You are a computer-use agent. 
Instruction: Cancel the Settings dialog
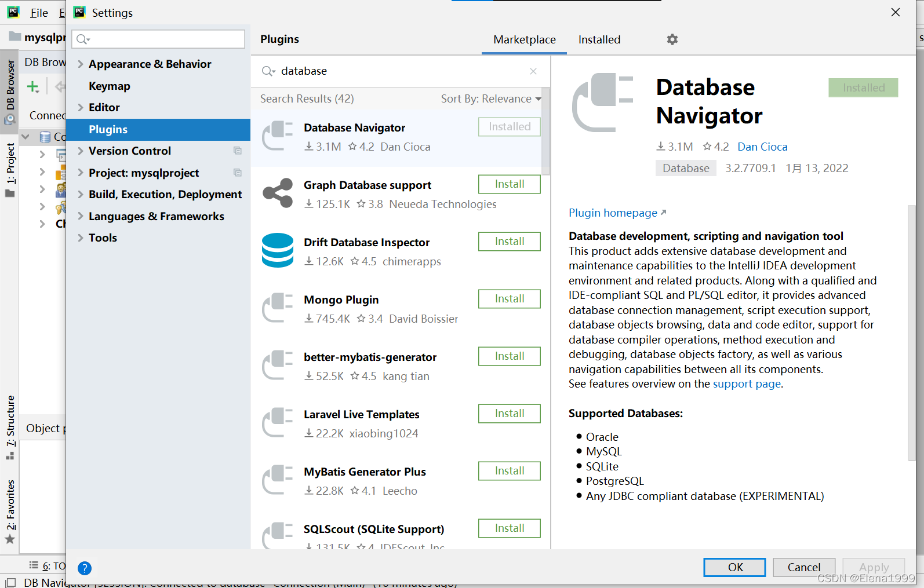coord(803,567)
